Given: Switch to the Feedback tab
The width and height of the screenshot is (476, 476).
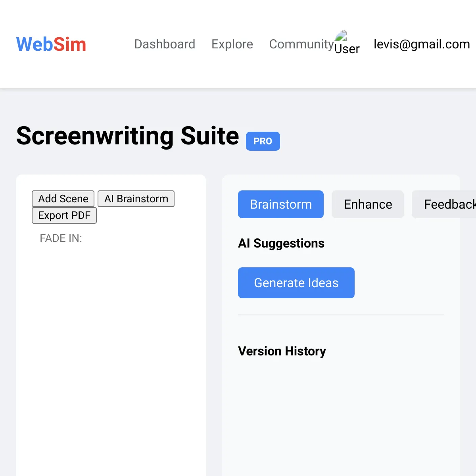Looking at the screenshot, I should click(444, 204).
